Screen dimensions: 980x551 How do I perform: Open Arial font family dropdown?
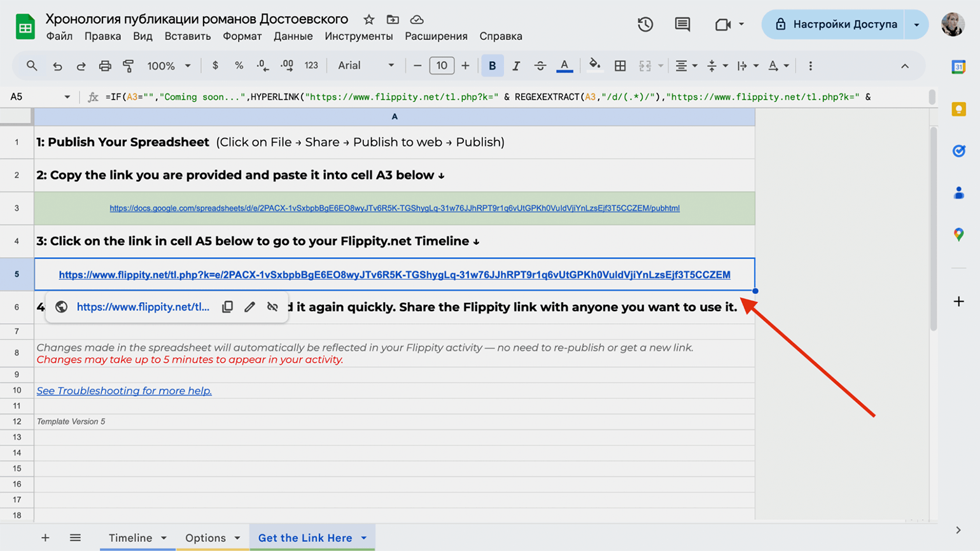366,66
